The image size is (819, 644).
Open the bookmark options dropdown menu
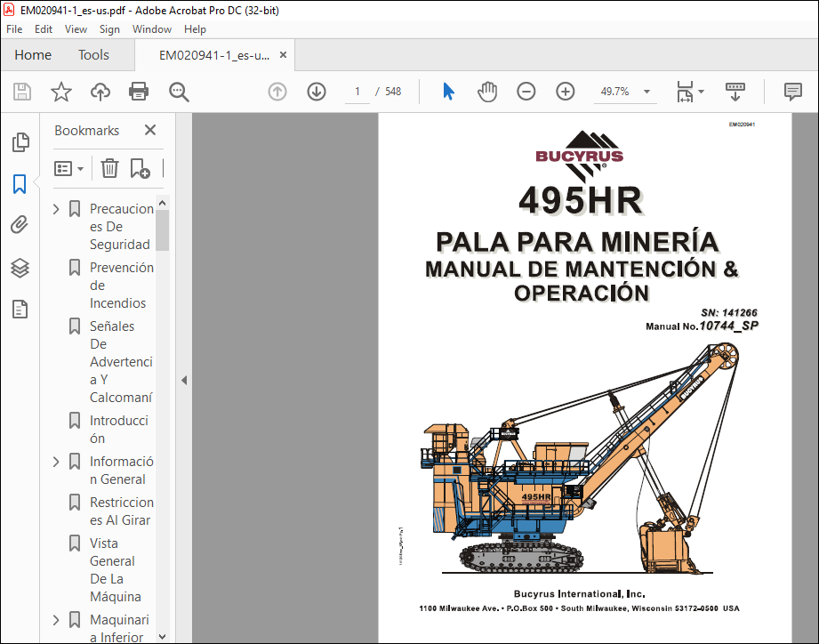68,169
